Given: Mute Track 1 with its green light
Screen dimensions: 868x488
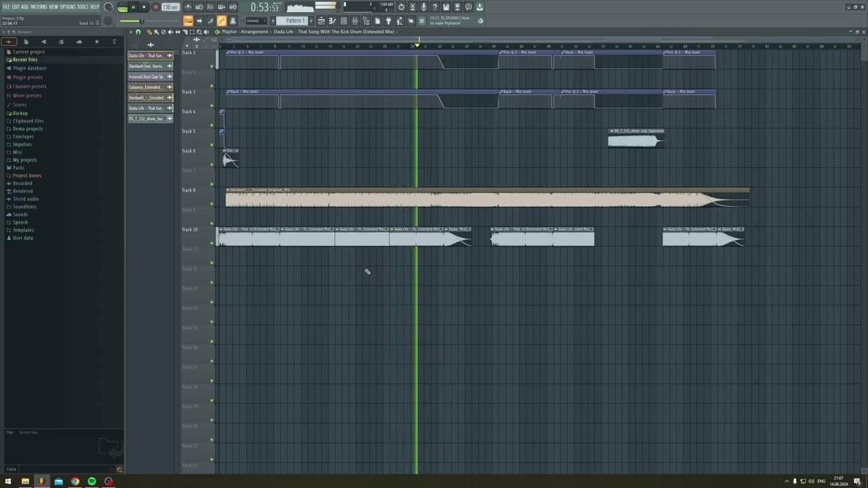Looking at the screenshot, I should pyautogui.click(x=212, y=66).
